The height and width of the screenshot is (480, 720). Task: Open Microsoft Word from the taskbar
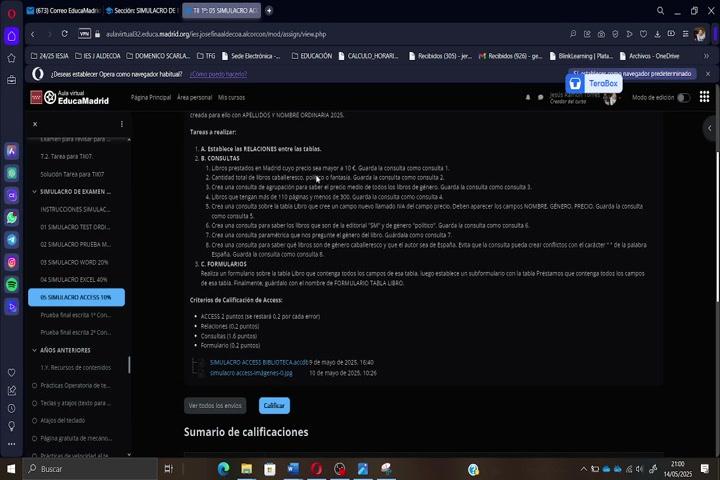pos(293,469)
